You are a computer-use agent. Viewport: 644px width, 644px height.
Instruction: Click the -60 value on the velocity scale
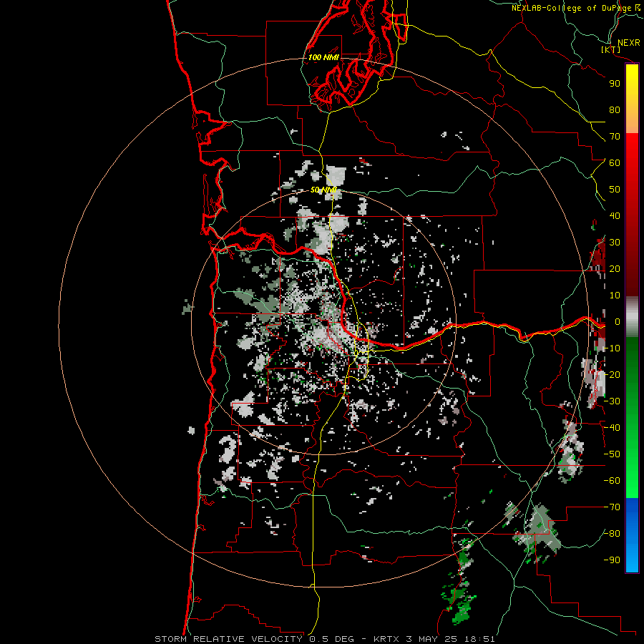[612, 481]
